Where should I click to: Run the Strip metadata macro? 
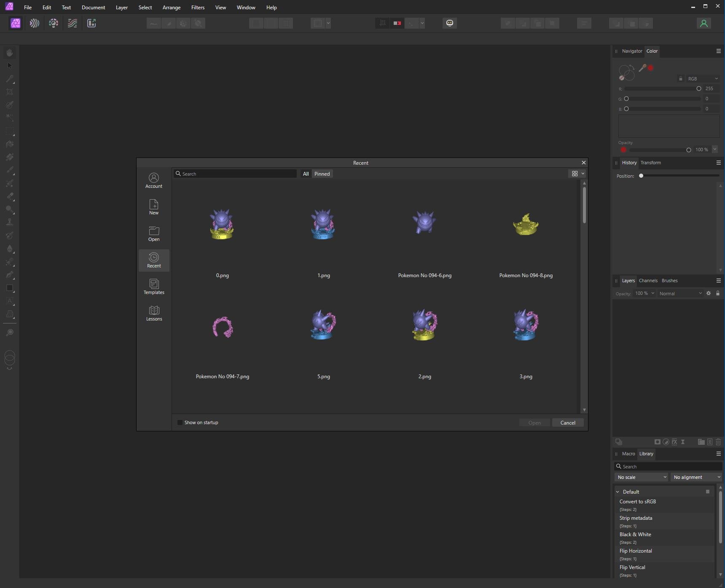point(664,521)
